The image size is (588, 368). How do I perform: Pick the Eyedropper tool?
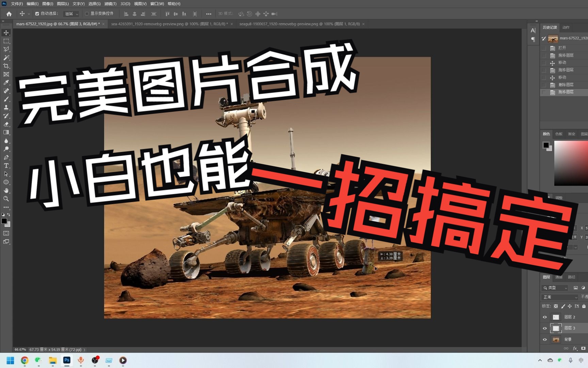coord(6,83)
